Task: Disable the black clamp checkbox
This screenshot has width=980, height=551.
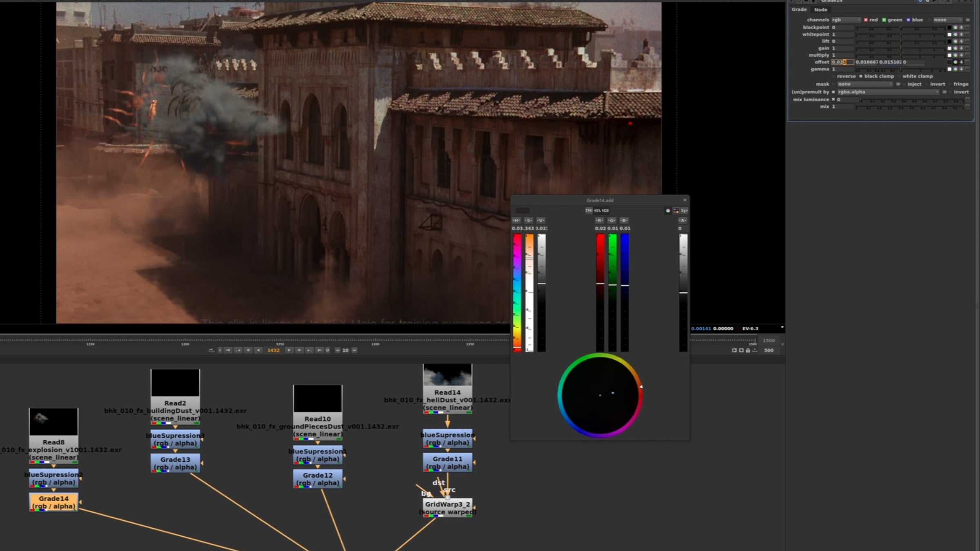Action: [861, 76]
